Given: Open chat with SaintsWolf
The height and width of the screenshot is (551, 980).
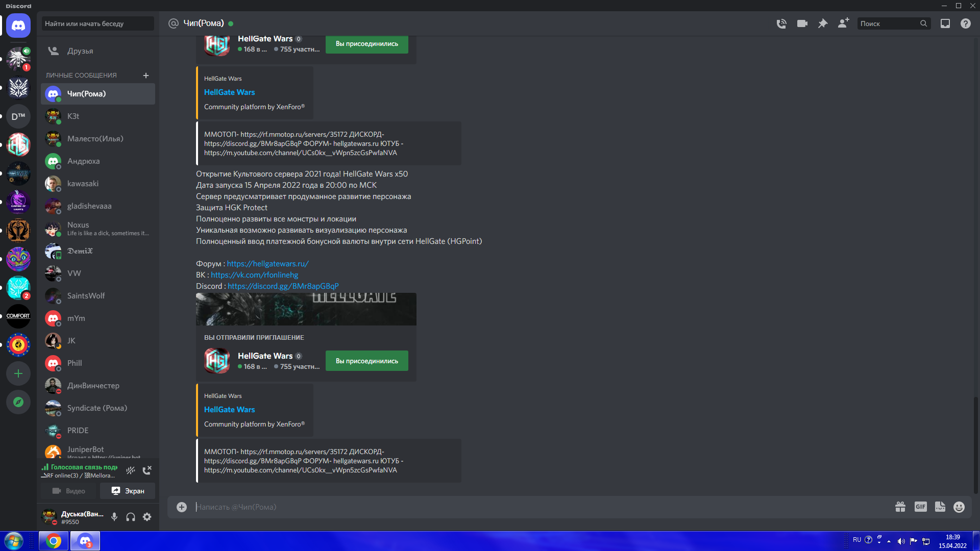Looking at the screenshot, I should pos(98,296).
